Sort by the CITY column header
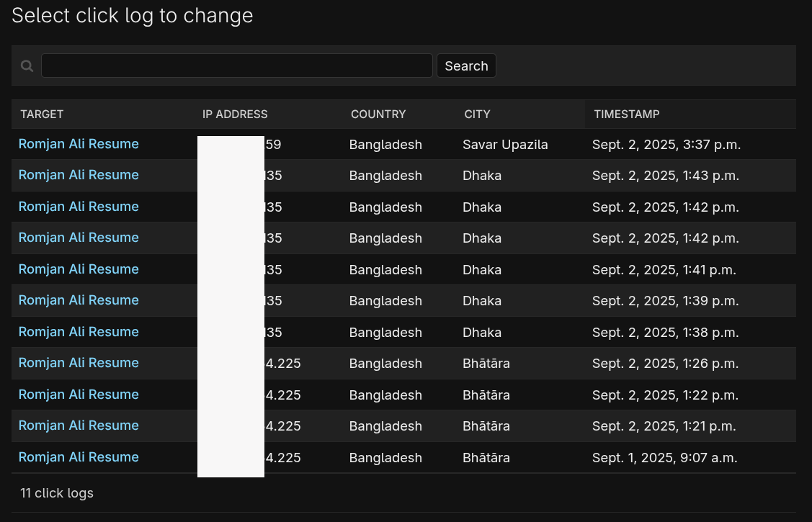The width and height of the screenshot is (812, 522). (x=477, y=114)
